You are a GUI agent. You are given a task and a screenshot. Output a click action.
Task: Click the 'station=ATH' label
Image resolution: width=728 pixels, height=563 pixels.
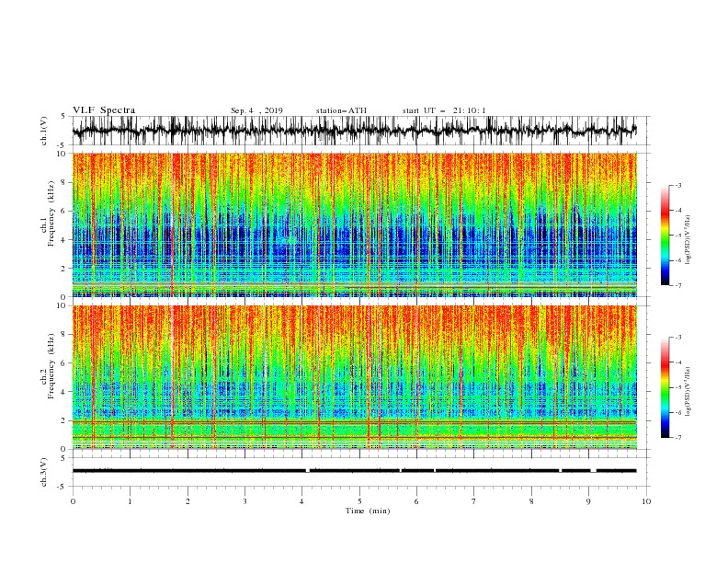click(341, 110)
